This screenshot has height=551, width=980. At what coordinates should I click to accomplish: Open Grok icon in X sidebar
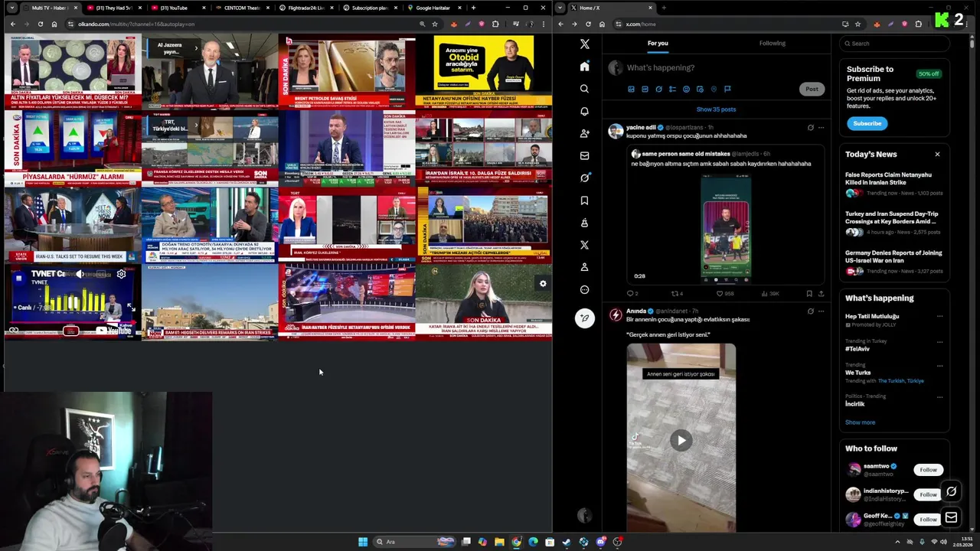(584, 178)
